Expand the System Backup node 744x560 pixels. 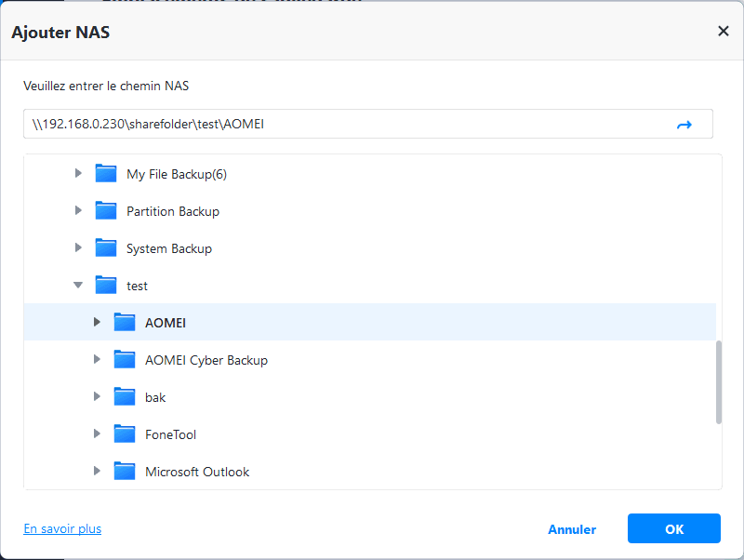click(78, 248)
